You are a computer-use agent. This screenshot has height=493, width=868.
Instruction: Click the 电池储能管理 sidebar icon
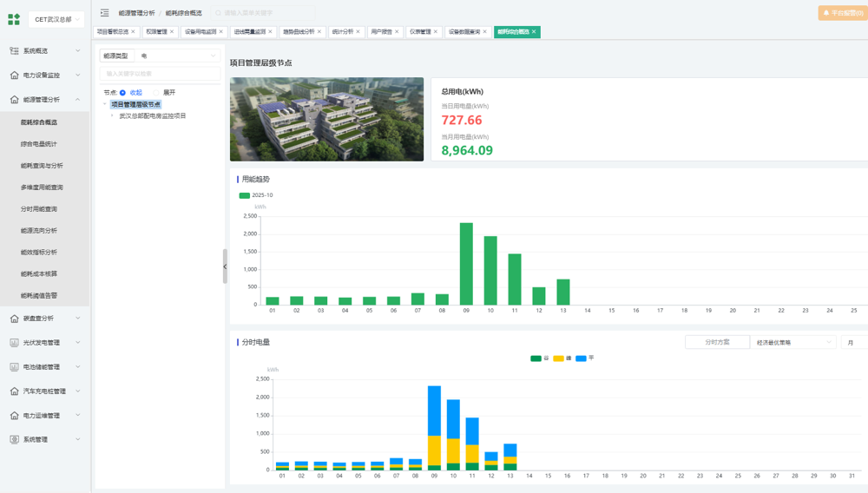[x=14, y=367]
